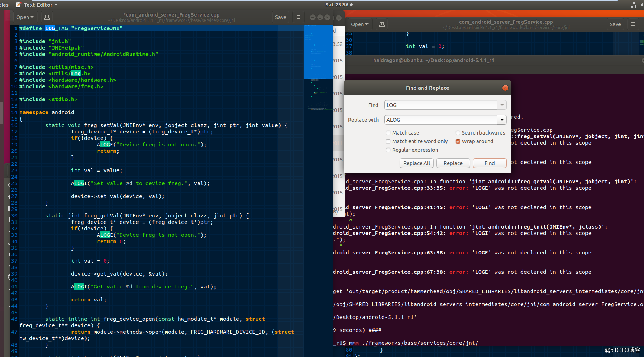Viewport: 644px width, 357px height.
Task: Enable the Search backwards checkbox
Action: (x=458, y=133)
